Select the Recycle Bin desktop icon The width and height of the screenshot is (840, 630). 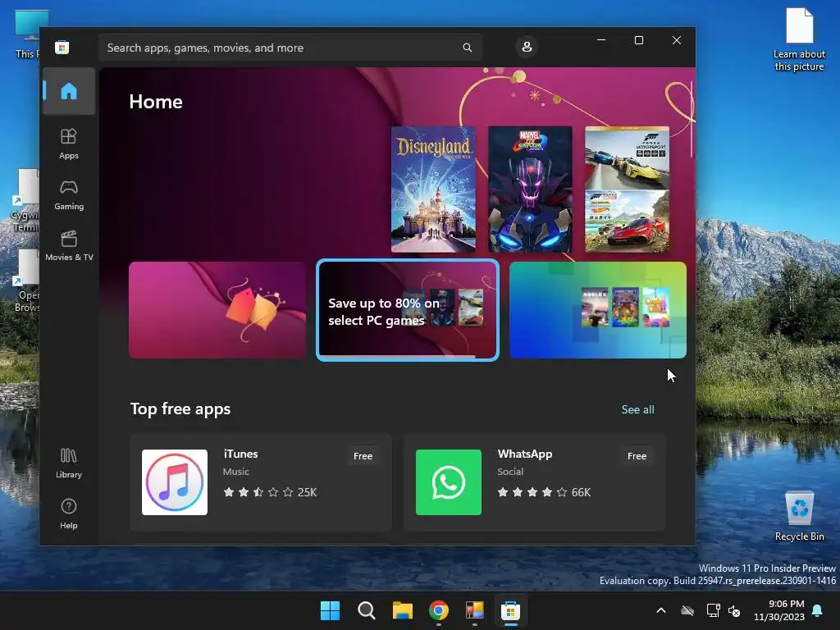point(799,515)
